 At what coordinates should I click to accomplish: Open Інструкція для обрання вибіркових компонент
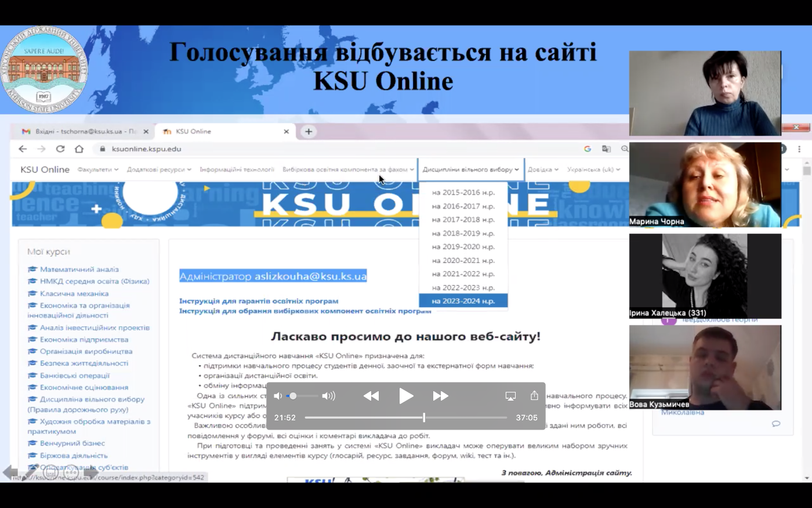click(x=305, y=311)
